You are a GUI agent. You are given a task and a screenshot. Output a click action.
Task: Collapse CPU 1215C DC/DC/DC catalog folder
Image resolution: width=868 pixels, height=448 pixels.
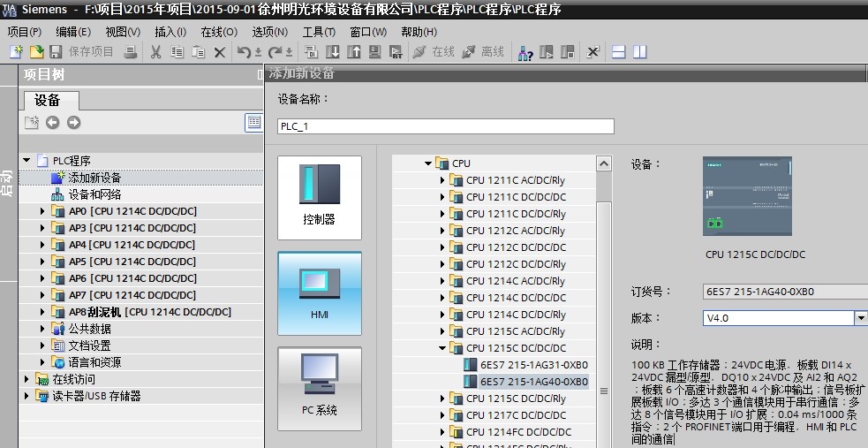[442, 348]
